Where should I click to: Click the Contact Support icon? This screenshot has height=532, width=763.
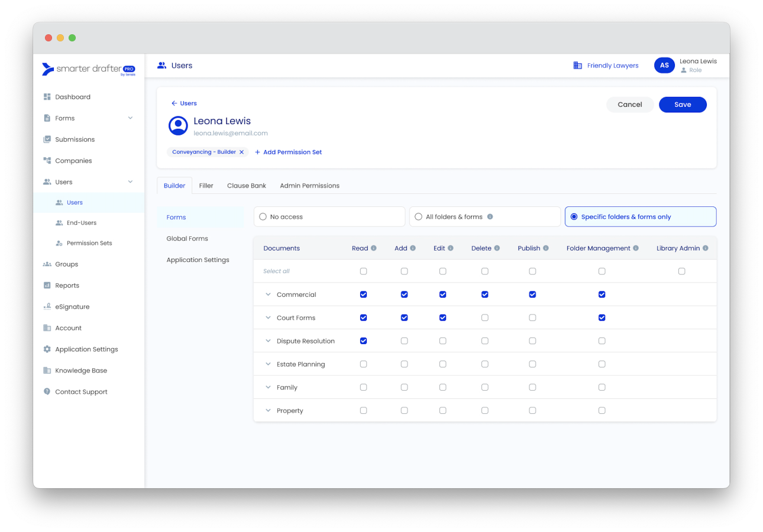47,391
